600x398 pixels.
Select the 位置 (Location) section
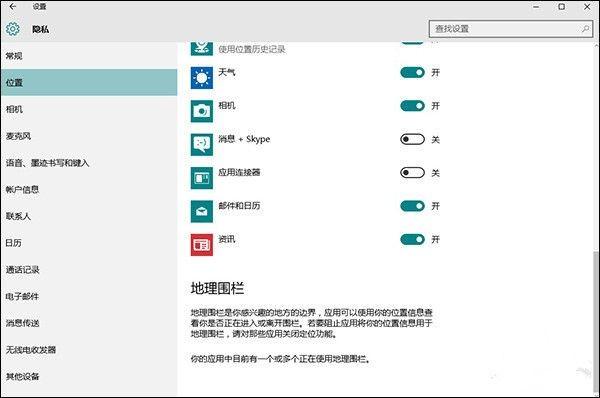click(89, 82)
